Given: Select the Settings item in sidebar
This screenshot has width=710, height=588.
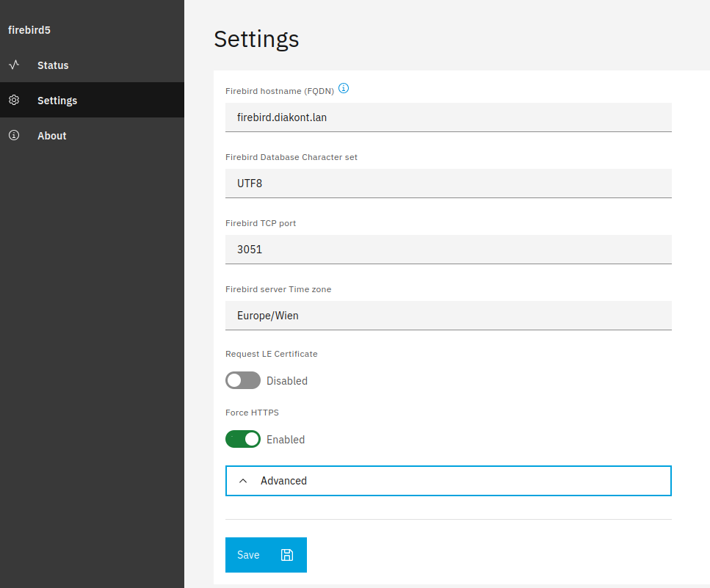Looking at the screenshot, I should click(x=57, y=101).
